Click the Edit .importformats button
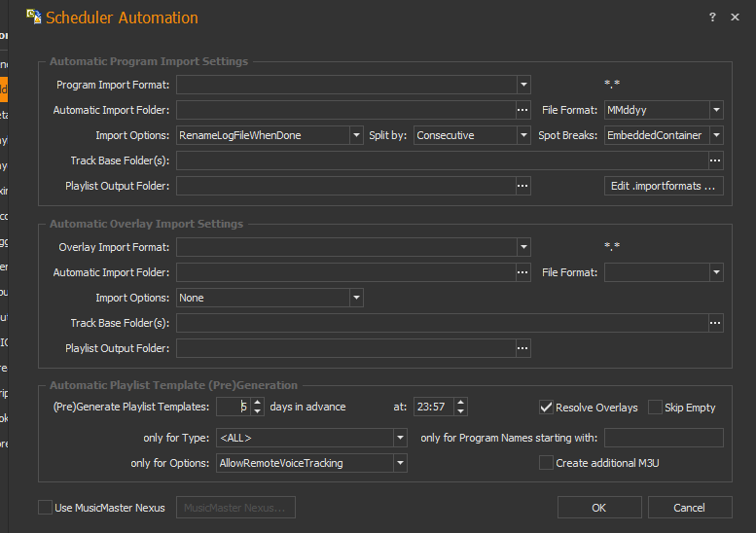 664,186
